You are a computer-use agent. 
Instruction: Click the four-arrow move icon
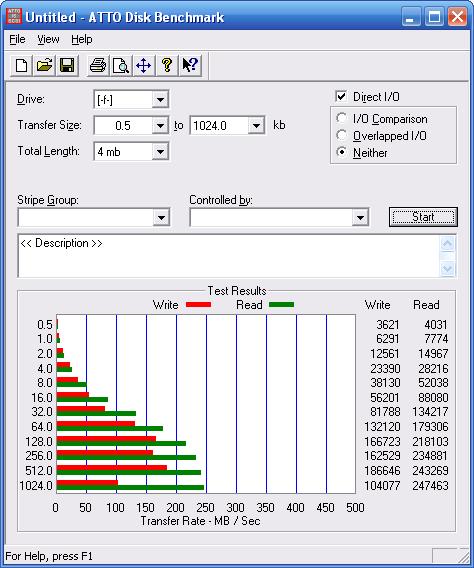[x=144, y=66]
